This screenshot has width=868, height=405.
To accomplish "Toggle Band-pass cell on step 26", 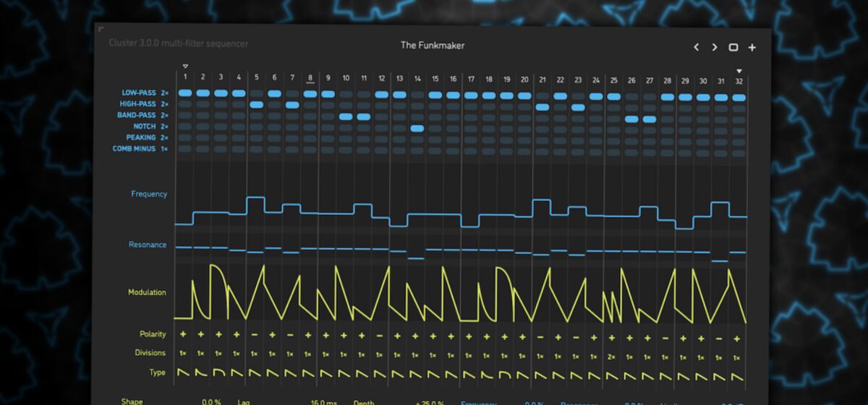I will pyautogui.click(x=631, y=119).
